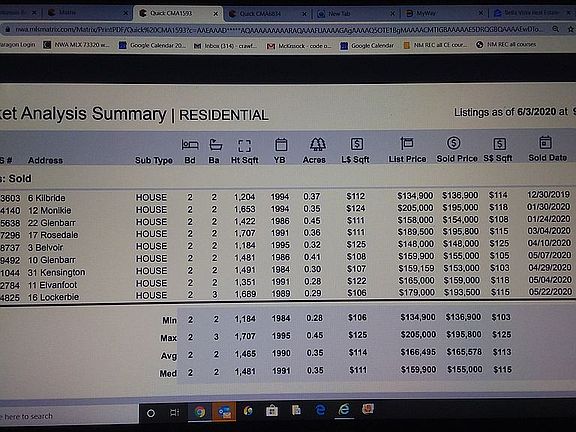The height and width of the screenshot is (432, 576).
Task: Open Microsoft Store from the taskbar
Action: [272, 411]
